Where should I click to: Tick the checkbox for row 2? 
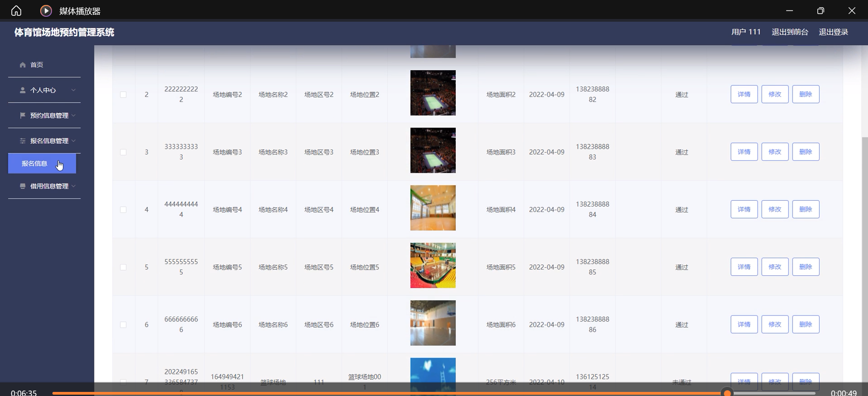coord(123,94)
